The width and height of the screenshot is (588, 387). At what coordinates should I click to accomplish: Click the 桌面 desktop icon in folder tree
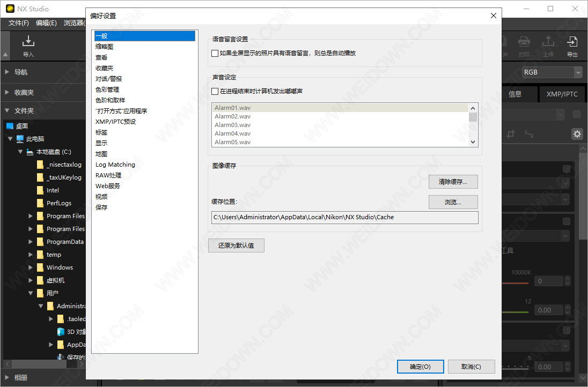pyautogui.click(x=10, y=126)
